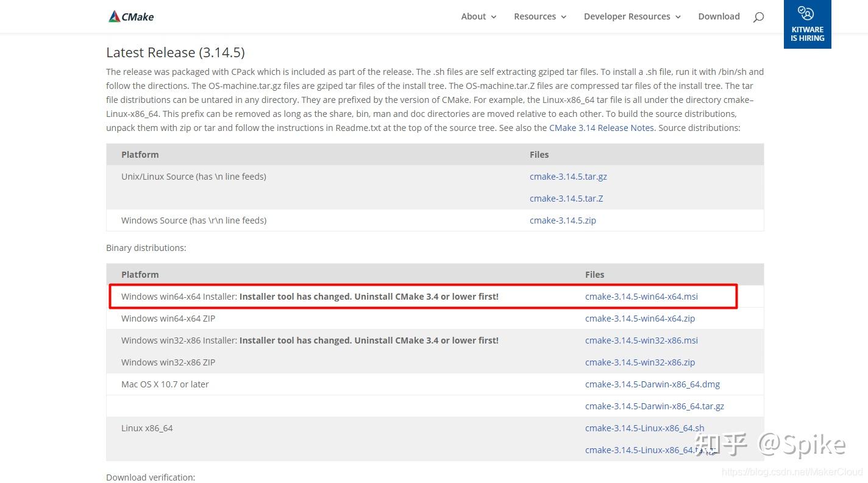This screenshot has height=483, width=868.
Task: Click the Latest Release (3.14.5) heading
Action: [x=176, y=52]
